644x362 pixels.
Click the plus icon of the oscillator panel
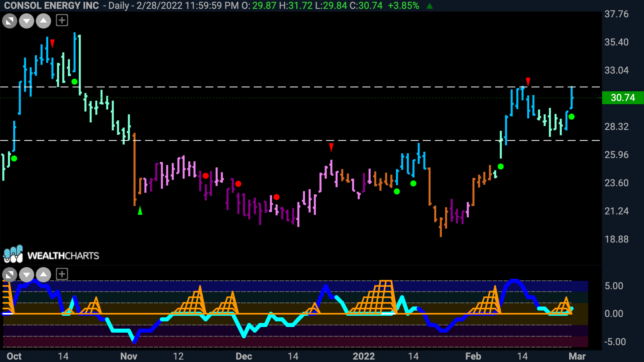click(62, 274)
